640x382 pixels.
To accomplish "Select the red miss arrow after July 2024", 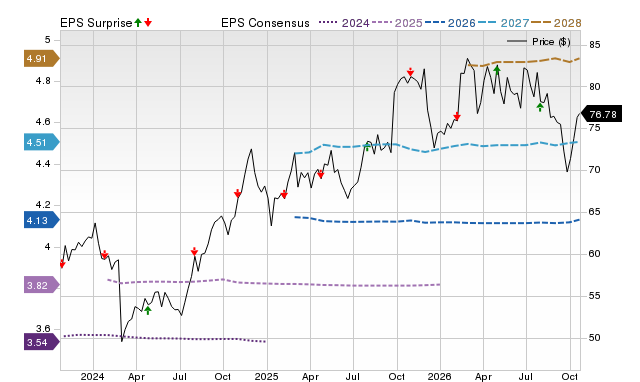I will [194, 251].
